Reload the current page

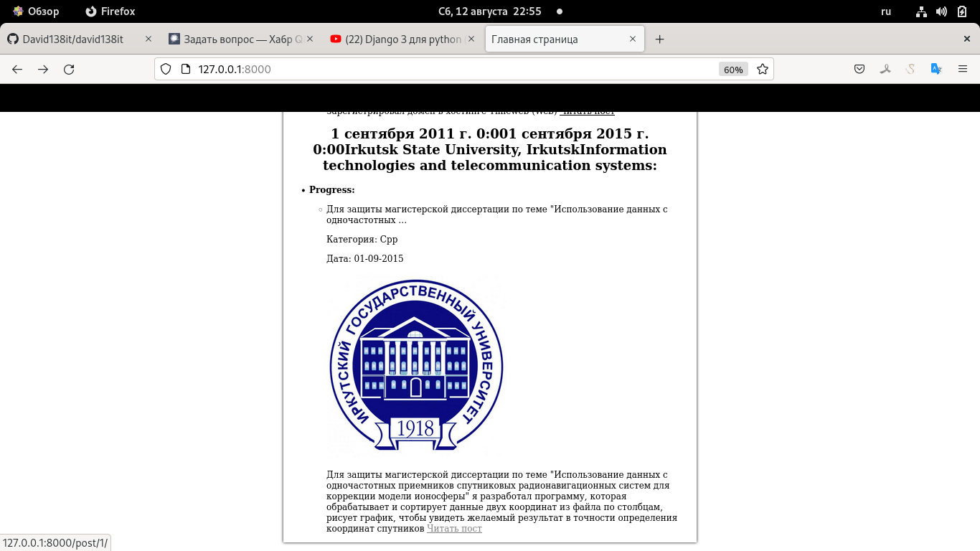(69, 69)
